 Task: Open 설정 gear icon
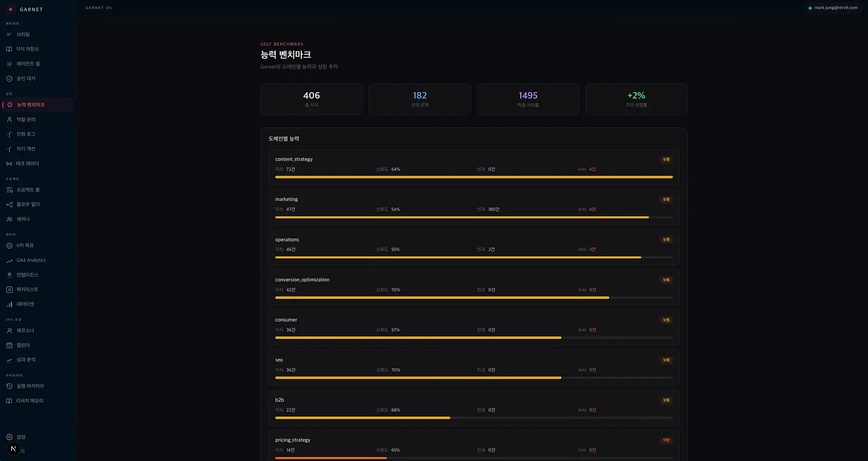[9, 437]
